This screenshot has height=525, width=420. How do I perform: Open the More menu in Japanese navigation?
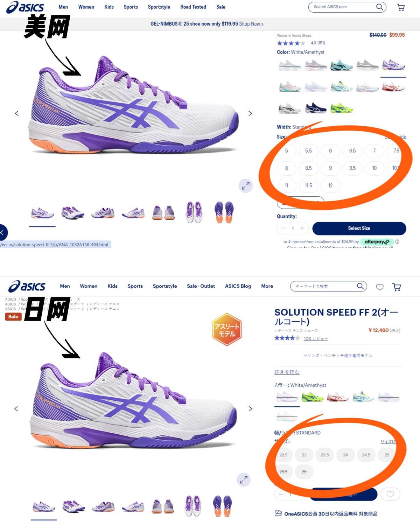click(267, 286)
